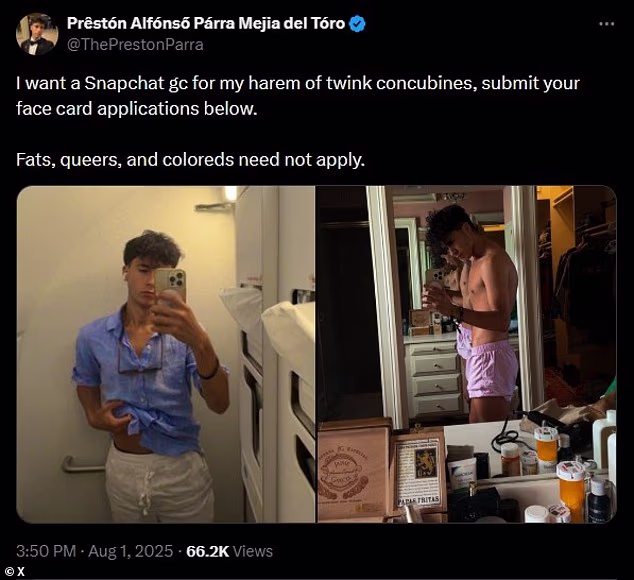Viewport: 634px width, 580px height.
Task: Click the copyright symbol beside the X logo
Action: coord(7,572)
